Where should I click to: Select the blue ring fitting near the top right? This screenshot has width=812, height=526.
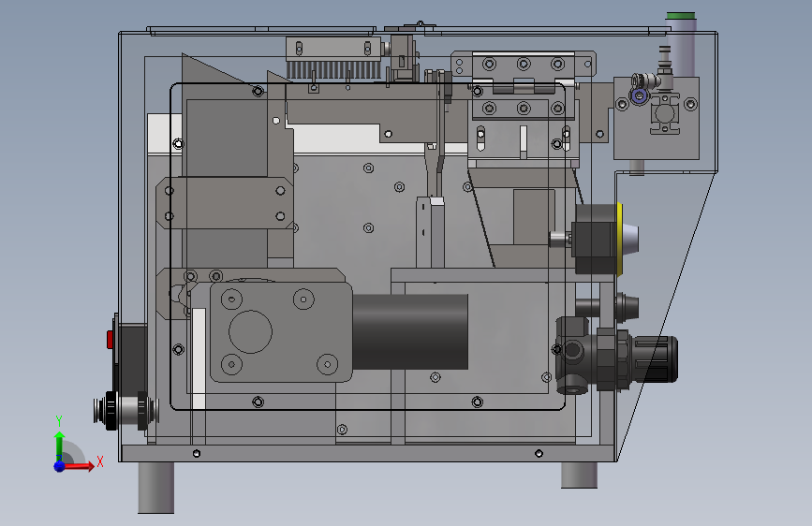640,95
